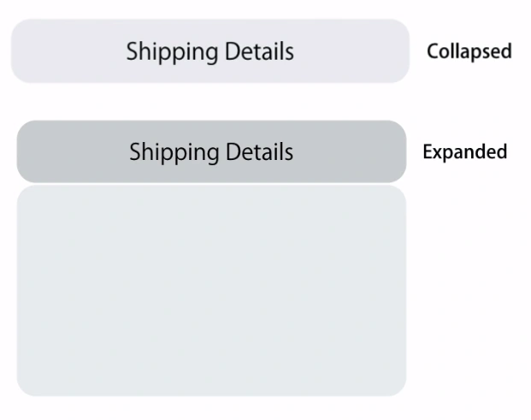Click the 'Collapsed' state label
This screenshot has width=531, height=420.
point(469,51)
